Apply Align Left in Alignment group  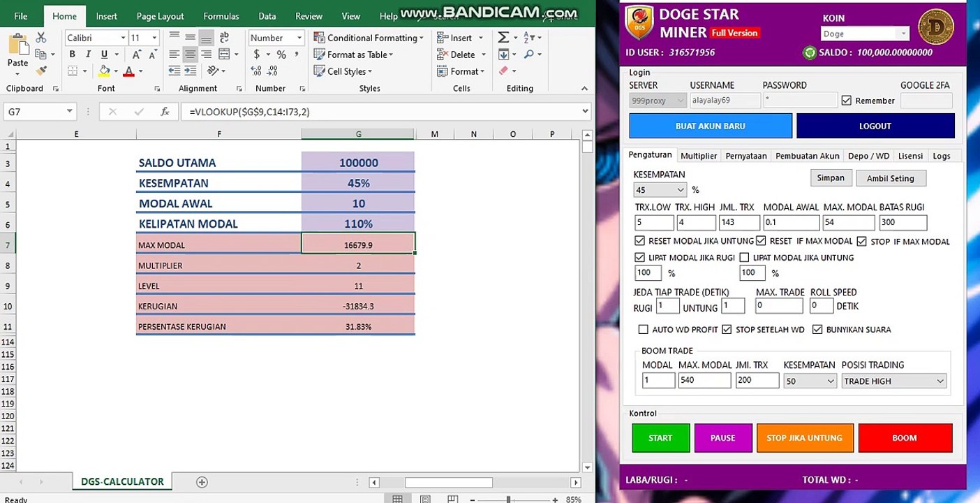[x=175, y=54]
